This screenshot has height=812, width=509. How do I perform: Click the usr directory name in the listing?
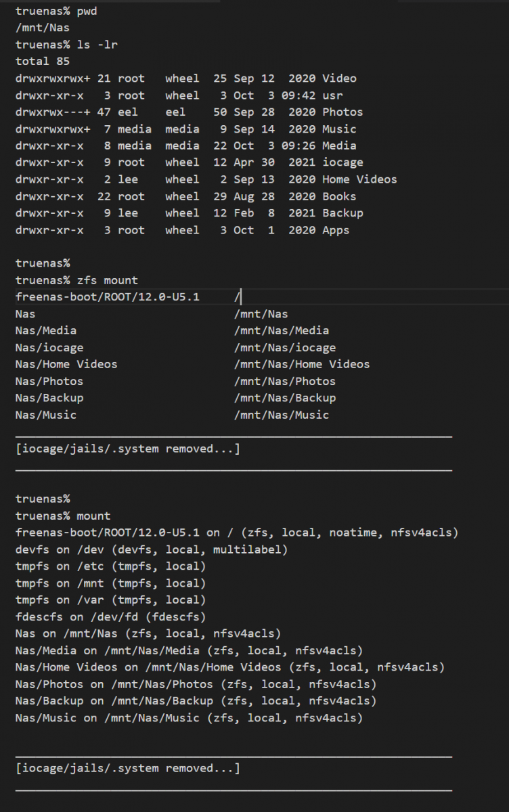tap(332, 95)
